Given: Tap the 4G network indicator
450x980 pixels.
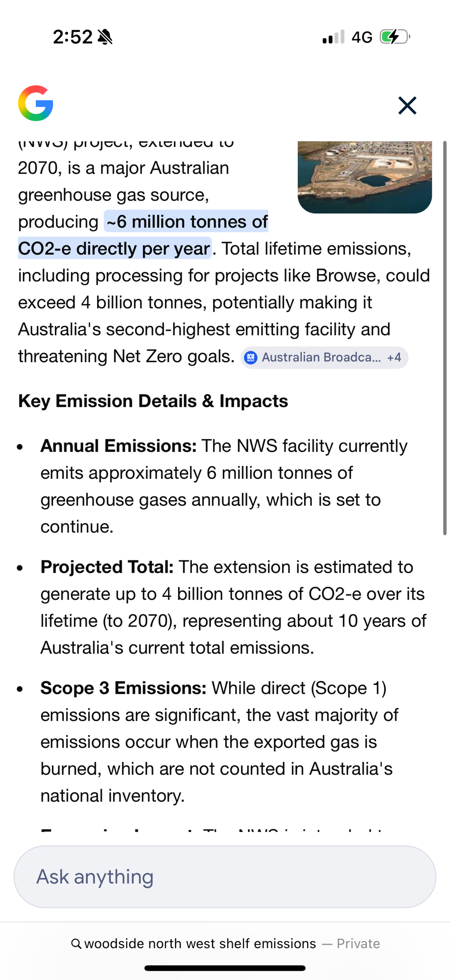Looking at the screenshot, I should click(362, 37).
